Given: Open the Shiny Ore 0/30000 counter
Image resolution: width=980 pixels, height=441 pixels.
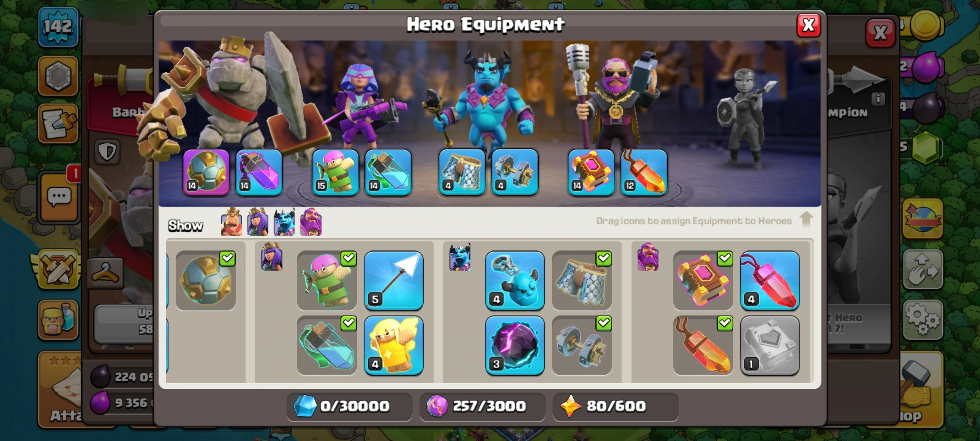Looking at the screenshot, I should click(349, 406).
